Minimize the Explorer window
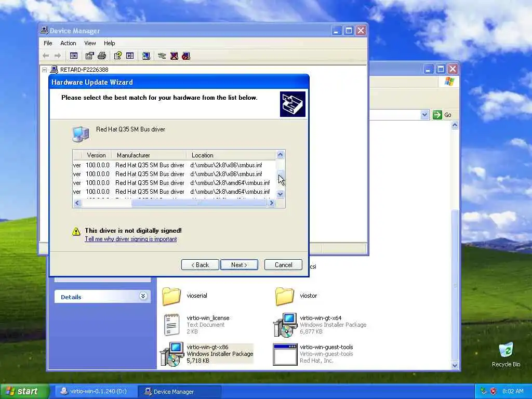 click(x=428, y=69)
